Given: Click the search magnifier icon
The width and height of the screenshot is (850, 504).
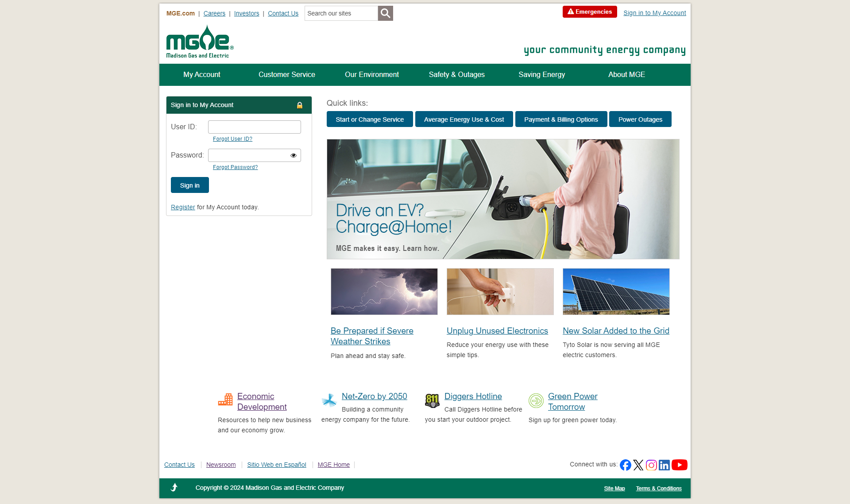Looking at the screenshot, I should click(x=385, y=13).
